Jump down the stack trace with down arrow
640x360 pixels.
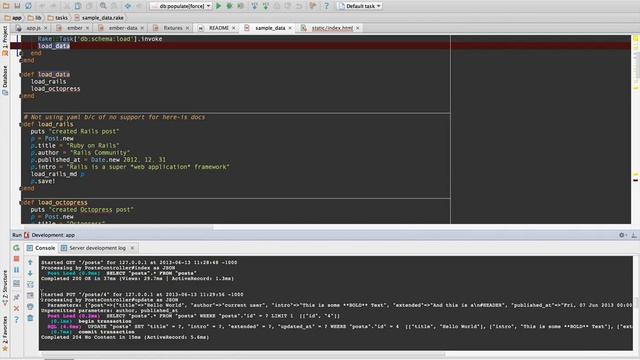click(30, 273)
